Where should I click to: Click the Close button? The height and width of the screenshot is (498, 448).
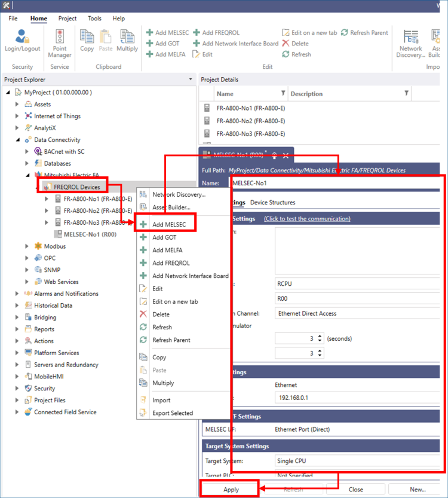coord(355,490)
